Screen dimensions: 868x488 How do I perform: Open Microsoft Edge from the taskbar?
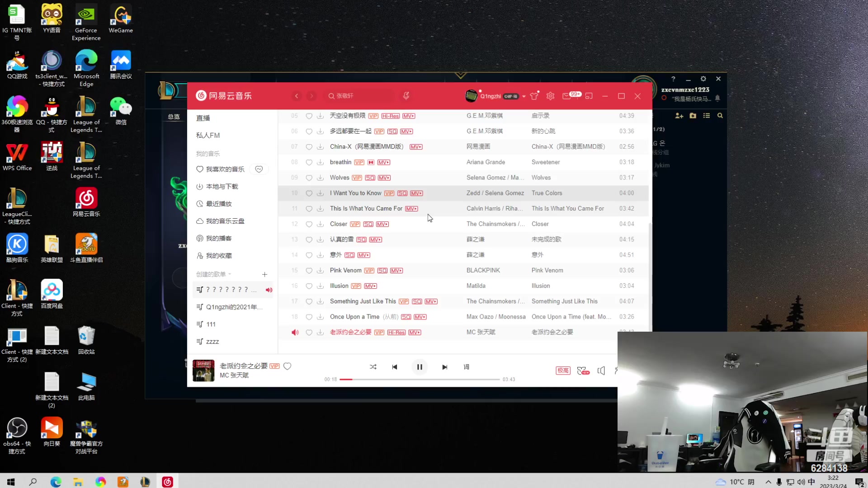tap(56, 482)
